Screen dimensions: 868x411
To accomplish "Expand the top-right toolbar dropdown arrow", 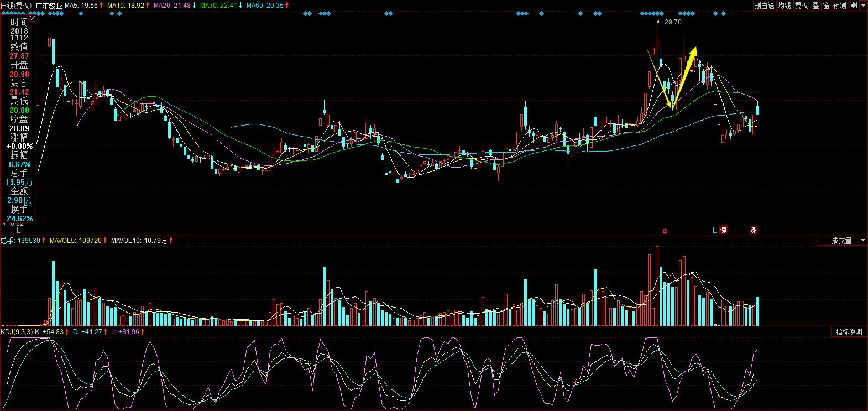I will tap(863, 6).
